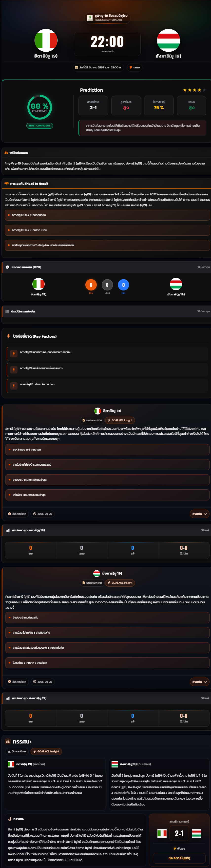Click the bet on Italy U19 button

pyautogui.click(x=179, y=858)
